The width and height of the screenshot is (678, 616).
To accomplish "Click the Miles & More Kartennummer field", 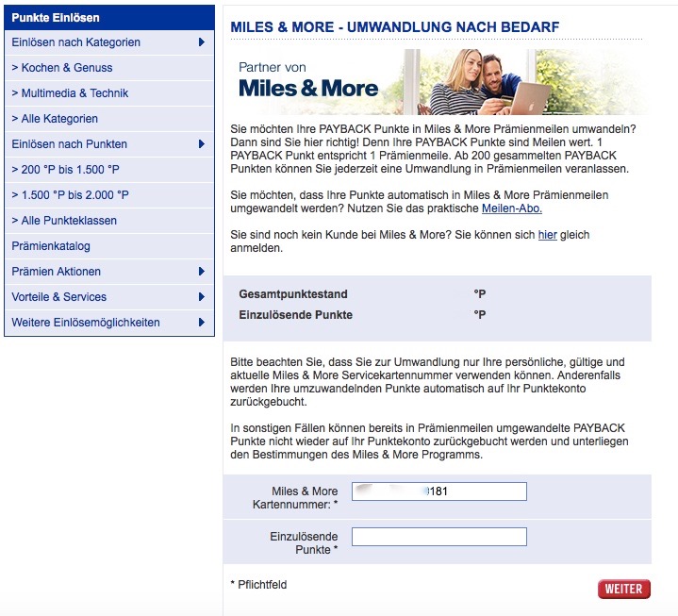I will click(438, 491).
